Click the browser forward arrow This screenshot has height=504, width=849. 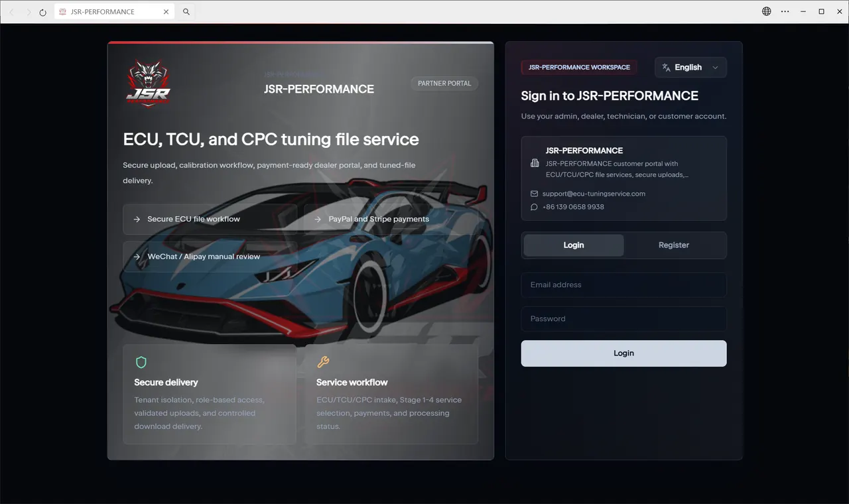(x=28, y=12)
